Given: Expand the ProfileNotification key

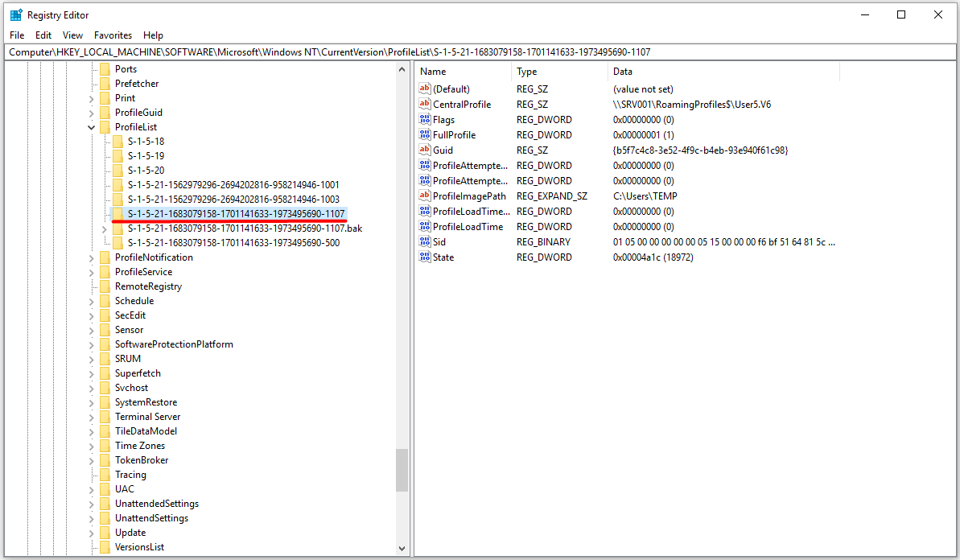Looking at the screenshot, I should click(x=91, y=257).
